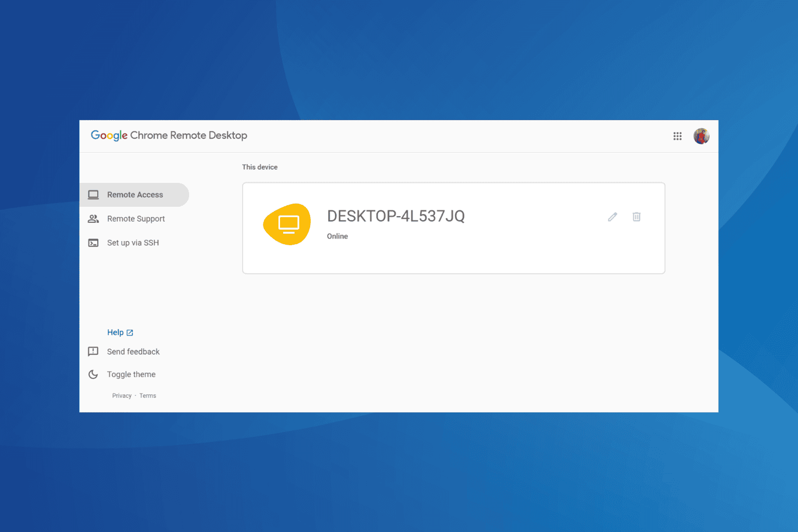The image size is (798, 532).
Task: Click the Online status text
Action: pos(337,236)
